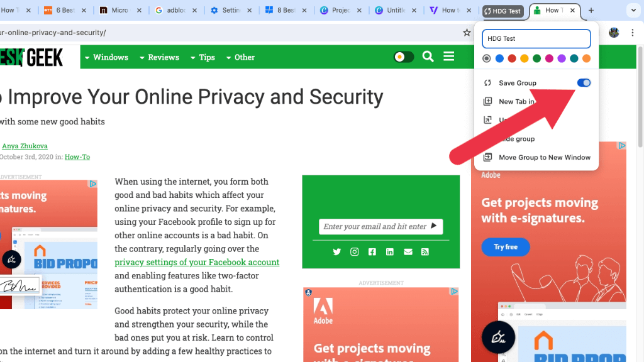Expand the Windows dropdown menu

click(106, 57)
